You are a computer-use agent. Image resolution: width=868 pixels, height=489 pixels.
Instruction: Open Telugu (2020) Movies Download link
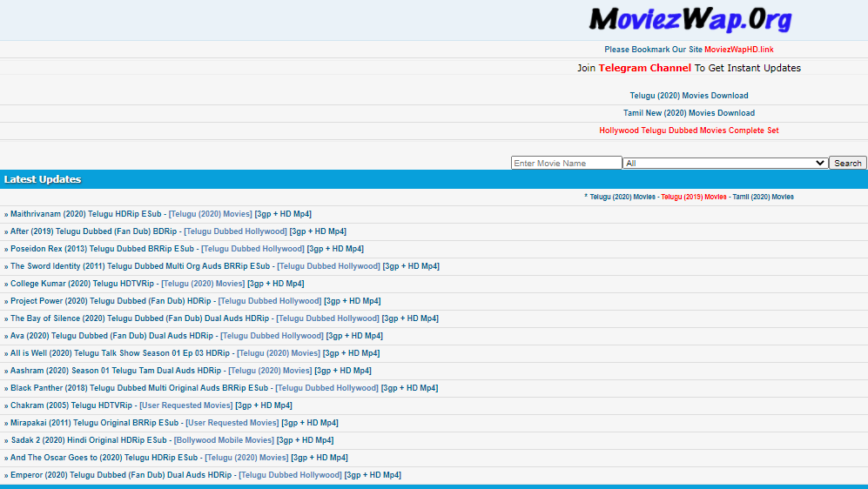[689, 96]
